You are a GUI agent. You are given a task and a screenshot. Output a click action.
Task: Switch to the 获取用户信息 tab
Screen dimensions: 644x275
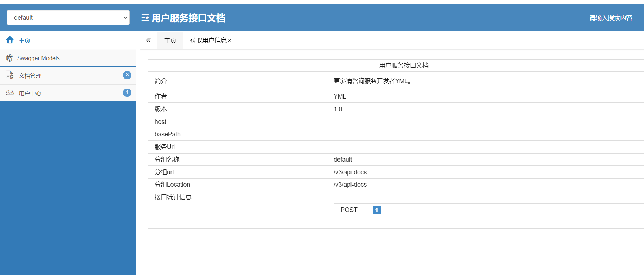[x=208, y=40]
